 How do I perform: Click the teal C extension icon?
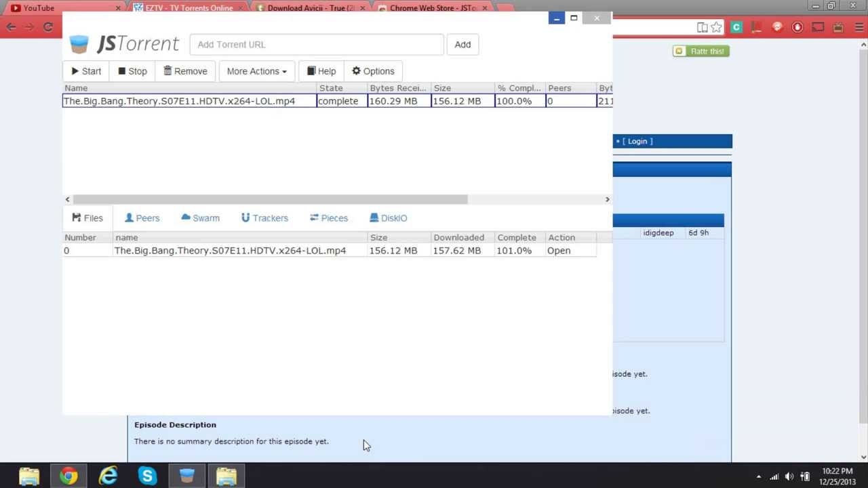click(736, 28)
